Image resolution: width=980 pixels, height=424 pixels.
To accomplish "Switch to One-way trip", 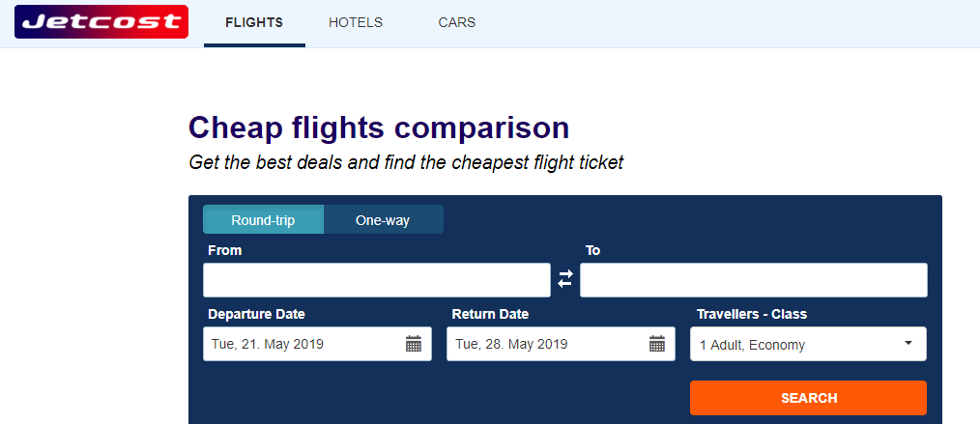I will (x=383, y=220).
